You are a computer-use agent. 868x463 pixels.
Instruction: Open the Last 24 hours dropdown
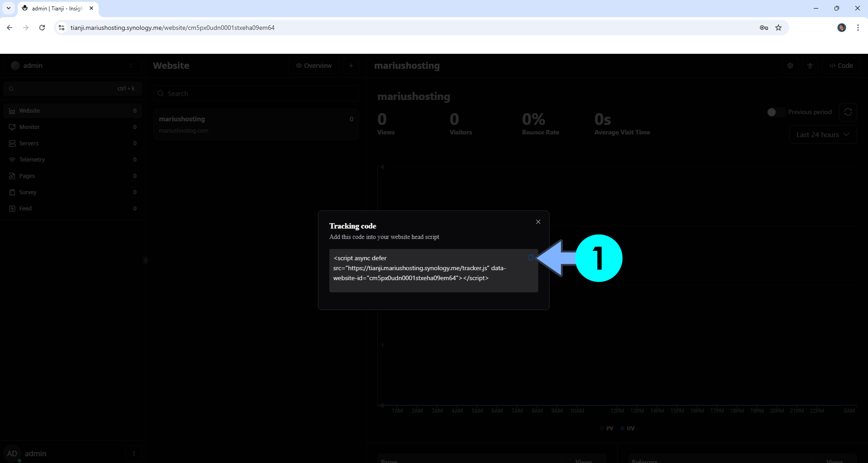pos(823,135)
